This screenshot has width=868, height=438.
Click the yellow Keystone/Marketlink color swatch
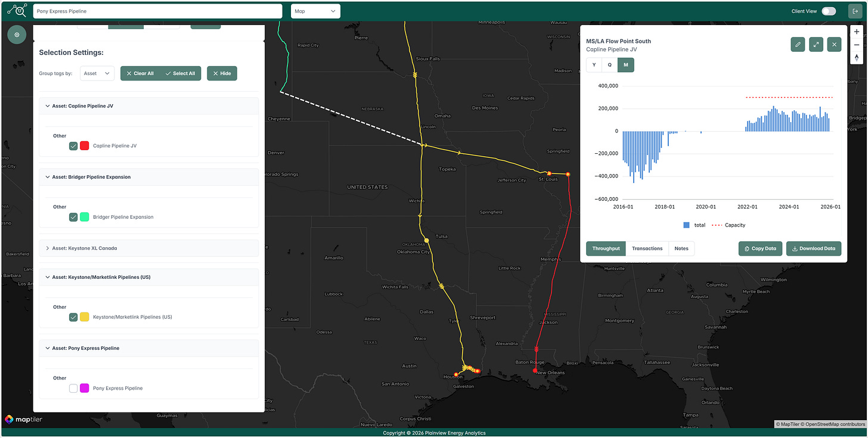pyautogui.click(x=85, y=317)
